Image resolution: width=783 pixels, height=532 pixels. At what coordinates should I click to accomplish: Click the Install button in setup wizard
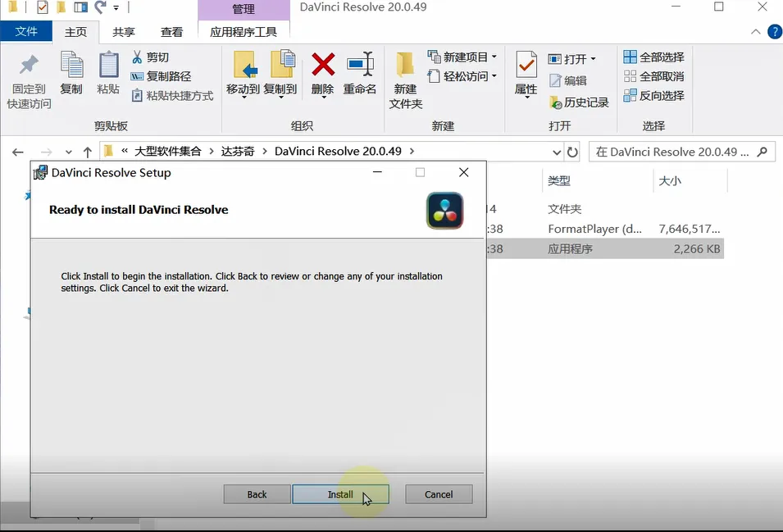[340, 494]
